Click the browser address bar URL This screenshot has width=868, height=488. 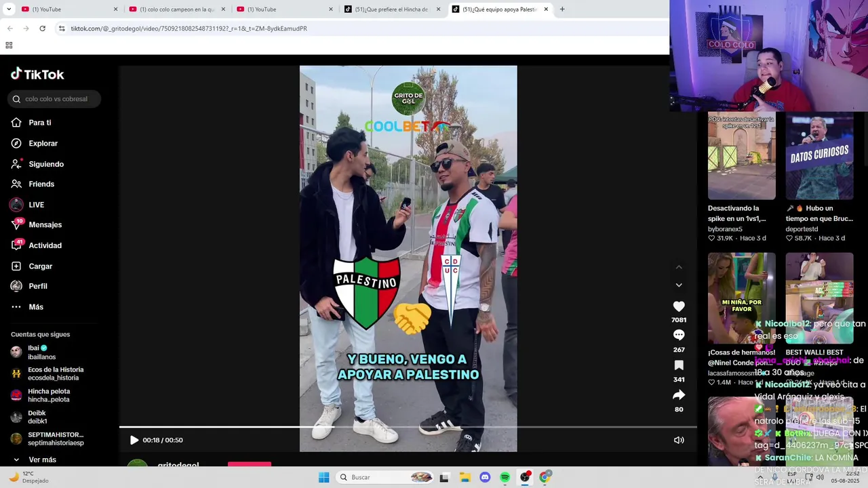tap(189, 28)
